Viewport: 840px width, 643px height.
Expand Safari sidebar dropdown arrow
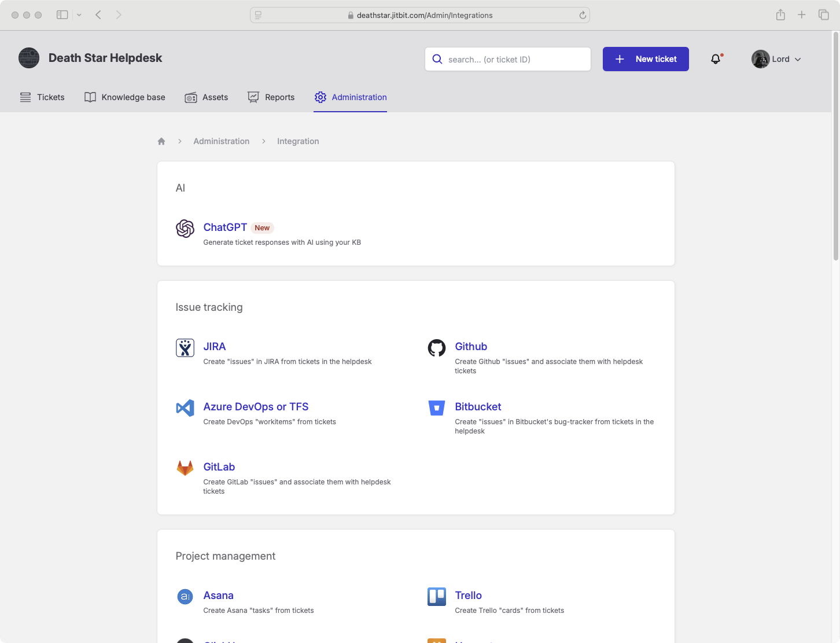pos(79,15)
